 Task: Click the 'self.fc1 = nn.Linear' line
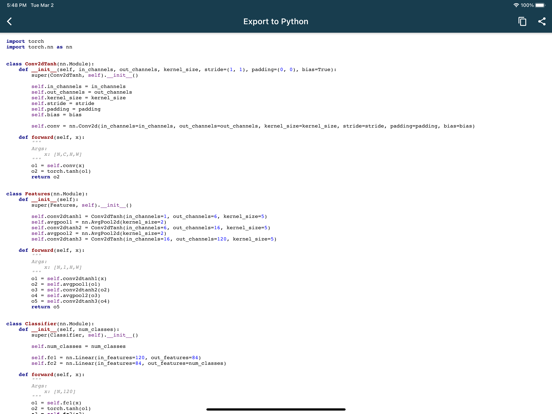116,358
